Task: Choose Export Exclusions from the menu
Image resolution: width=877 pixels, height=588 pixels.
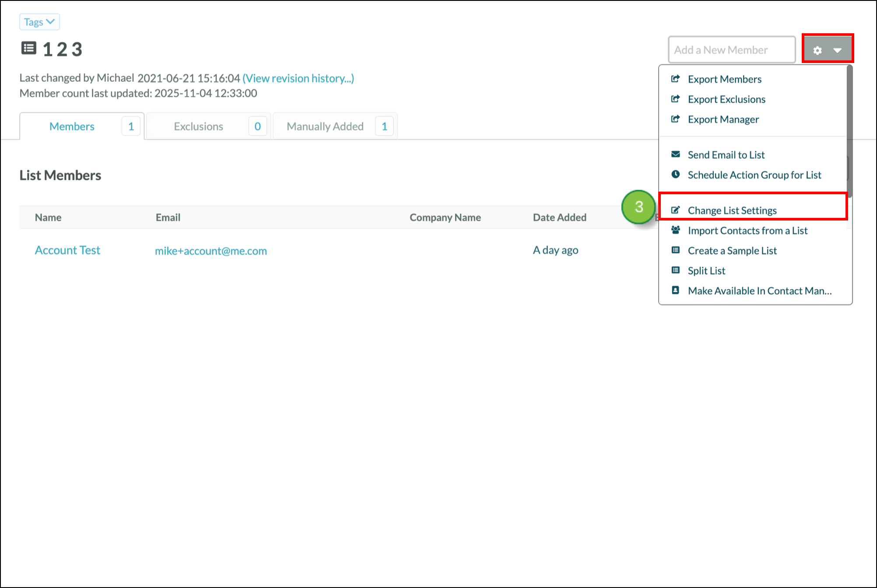Action: (x=726, y=99)
